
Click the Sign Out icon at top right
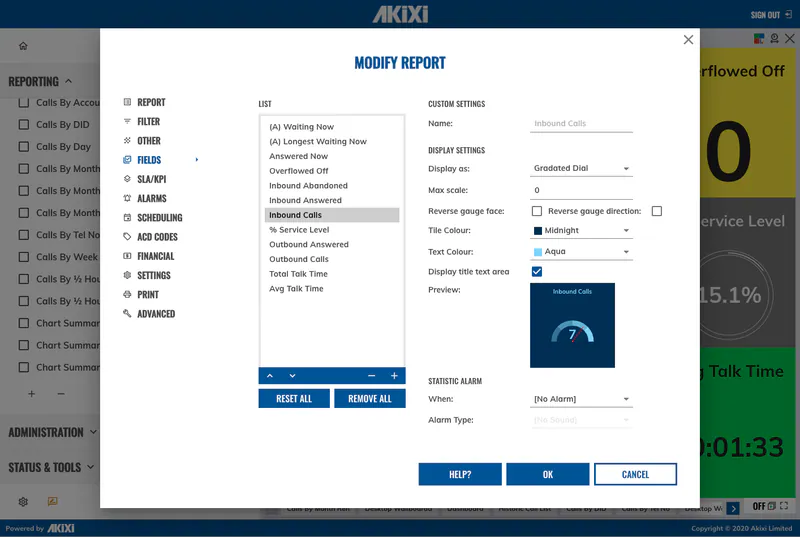point(788,15)
